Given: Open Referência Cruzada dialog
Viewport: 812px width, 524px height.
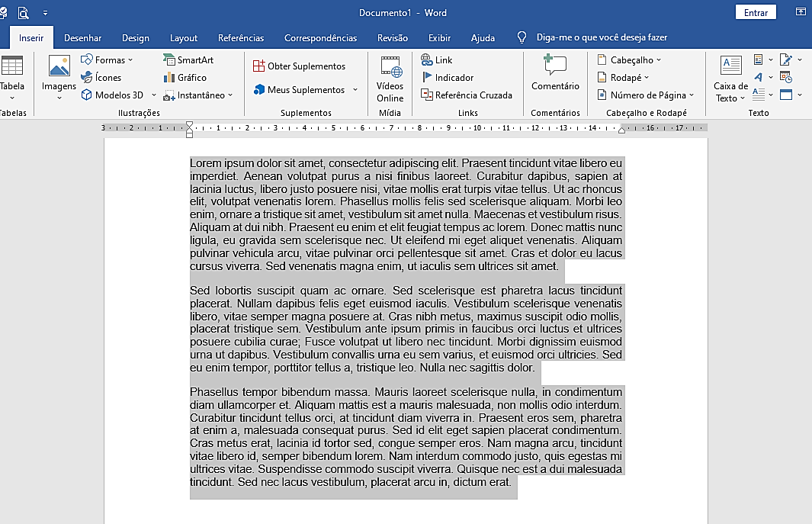Looking at the screenshot, I should coord(467,95).
